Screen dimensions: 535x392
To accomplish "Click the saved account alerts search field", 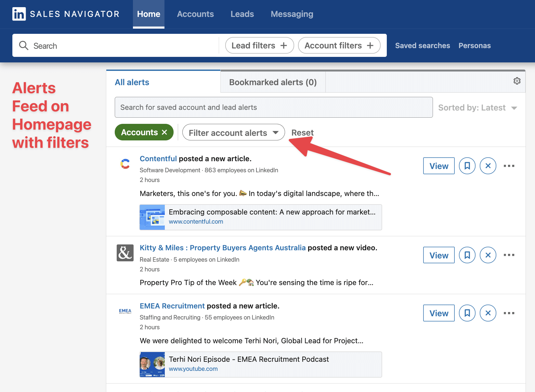I will pyautogui.click(x=274, y=107).
